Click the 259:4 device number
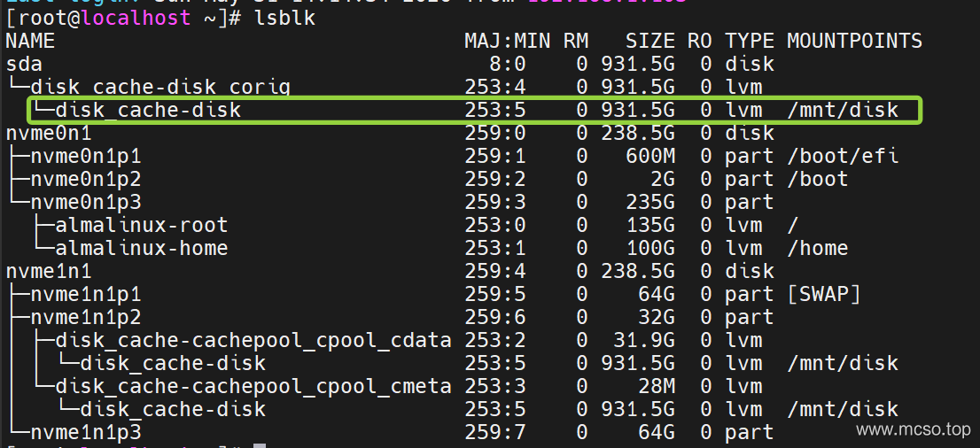This screenshot has width=980, height=448. [495, 271]
